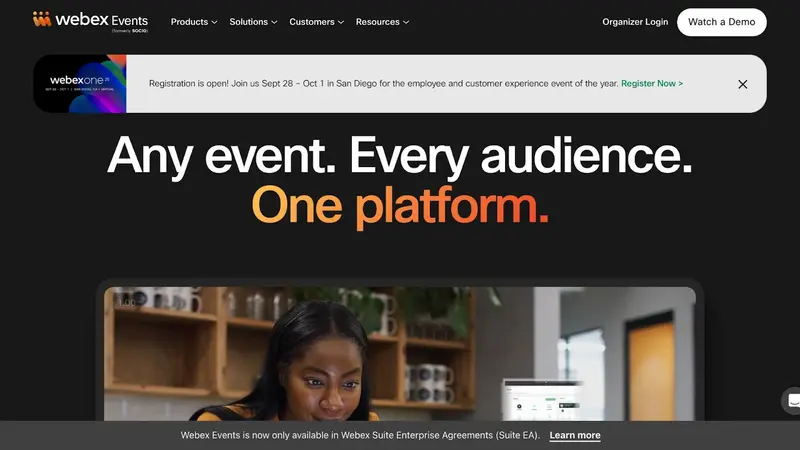Expand the Products dropdown chevron
Image resolution: width=800 pixels, height=450 pixels.
click(214, 22)
